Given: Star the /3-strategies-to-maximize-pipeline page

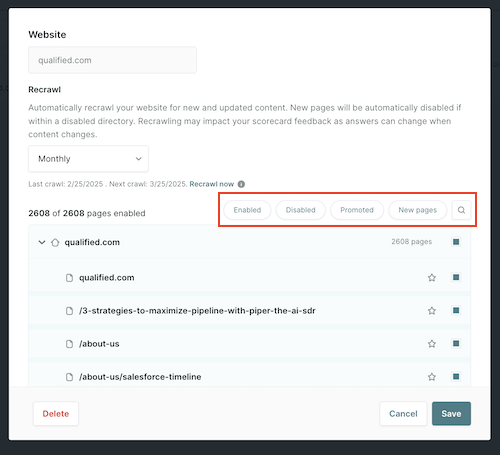Looking at the screenshot, I should click(x=432, y=311).
